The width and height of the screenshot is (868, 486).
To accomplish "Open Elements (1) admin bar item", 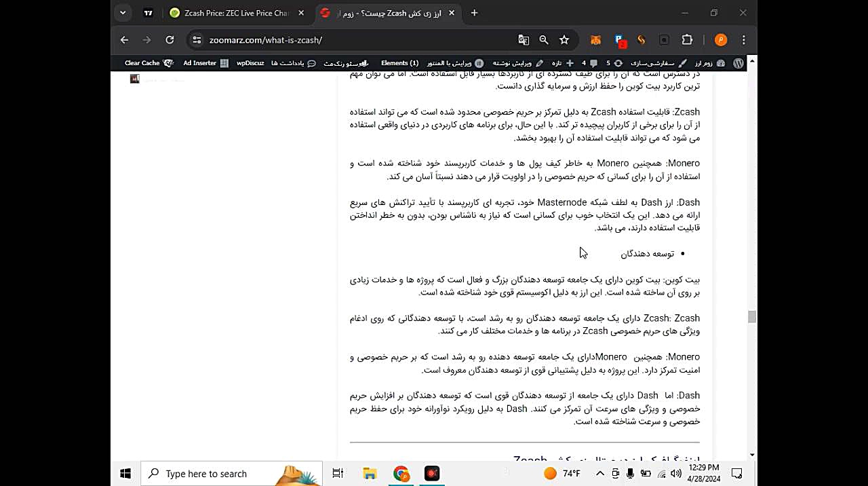I will (400, 63).
